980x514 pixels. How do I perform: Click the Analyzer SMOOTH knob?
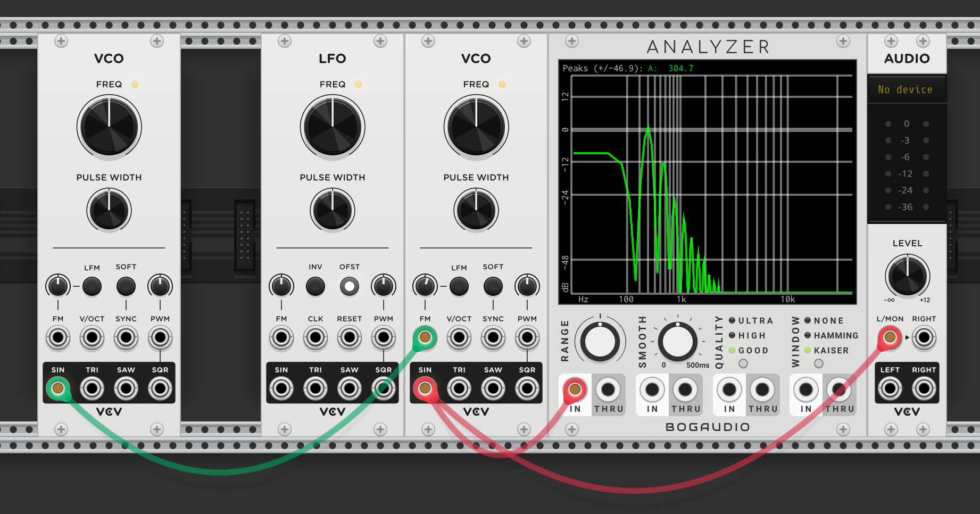coord(677,342)
